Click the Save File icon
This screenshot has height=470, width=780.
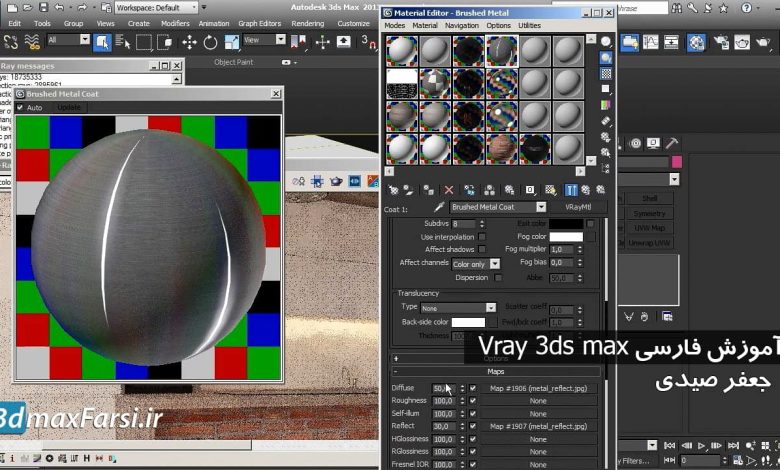[43, 7]
